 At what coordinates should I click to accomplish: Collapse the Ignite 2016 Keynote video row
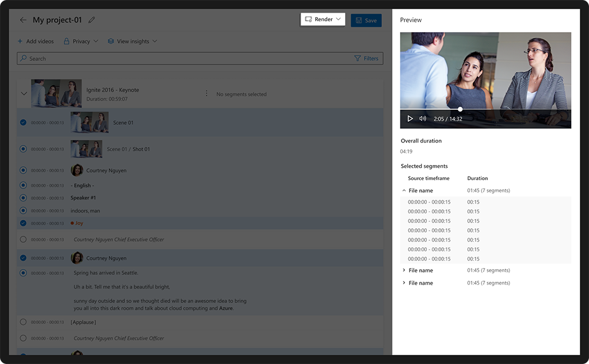(x=24, y=93)
